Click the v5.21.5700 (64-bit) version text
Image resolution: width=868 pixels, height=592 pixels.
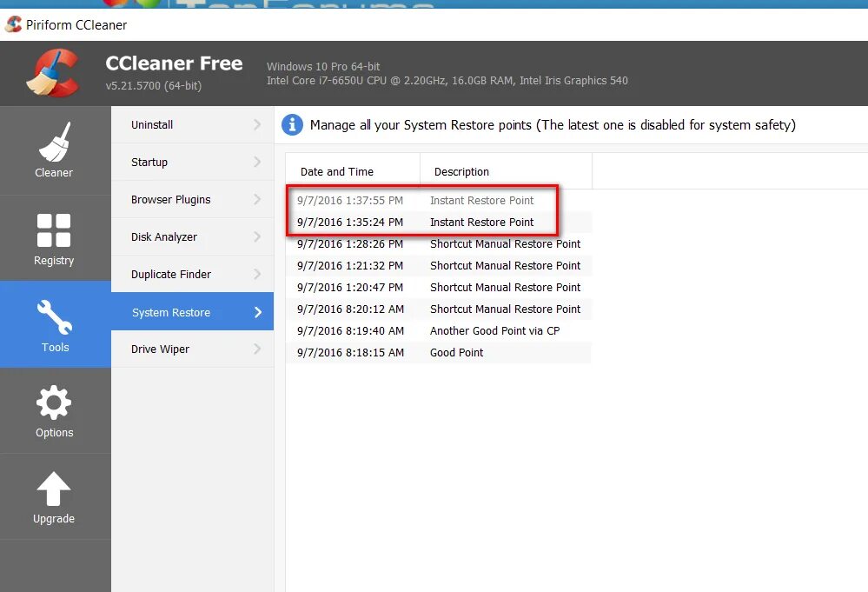154,86
